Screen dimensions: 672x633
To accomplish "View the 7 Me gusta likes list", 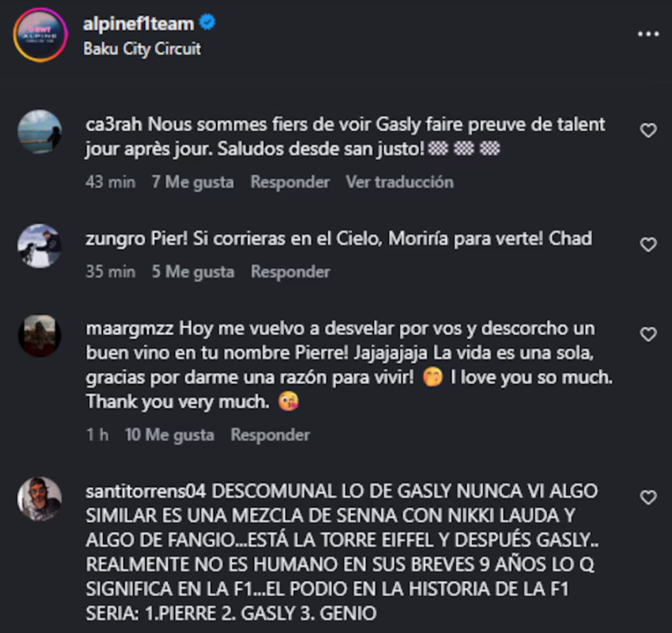I will [x=193, y=182].
